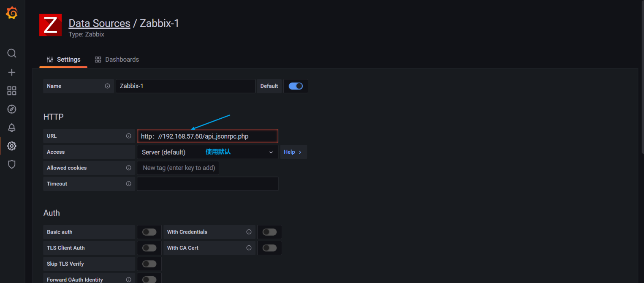Click the info icon beside URL
The image size is (644, 283).
[x=128, y=136]
